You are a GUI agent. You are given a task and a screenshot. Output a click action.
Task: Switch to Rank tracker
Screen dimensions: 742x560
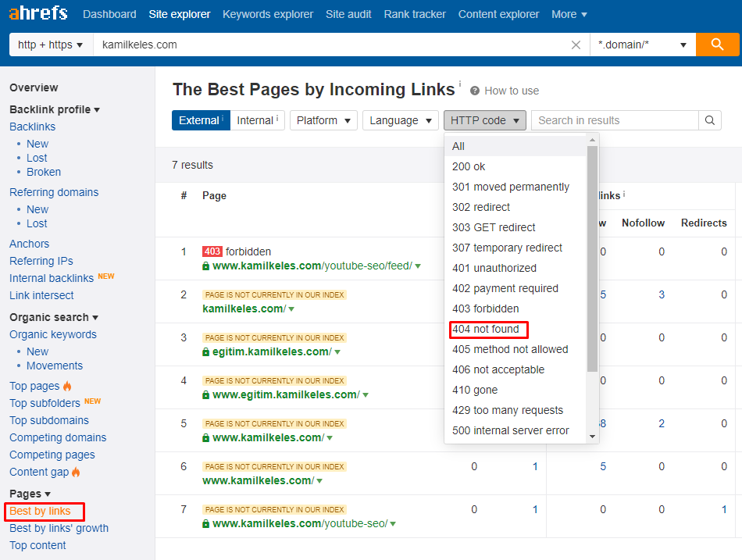pyautogui.click(x=415, y=14)
